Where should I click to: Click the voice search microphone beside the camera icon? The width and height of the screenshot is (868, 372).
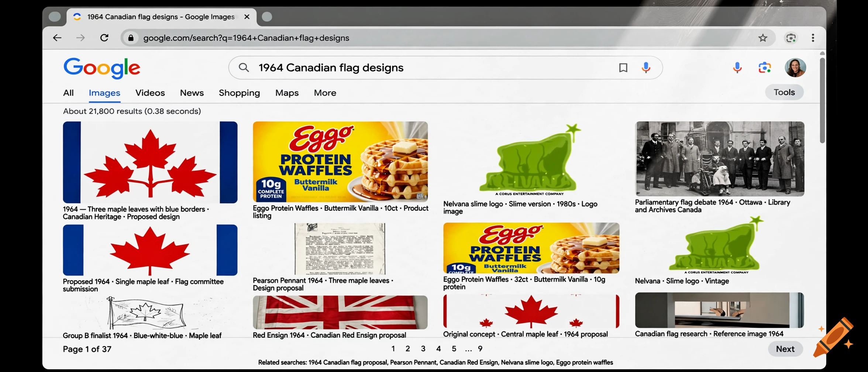click(737, 68)
